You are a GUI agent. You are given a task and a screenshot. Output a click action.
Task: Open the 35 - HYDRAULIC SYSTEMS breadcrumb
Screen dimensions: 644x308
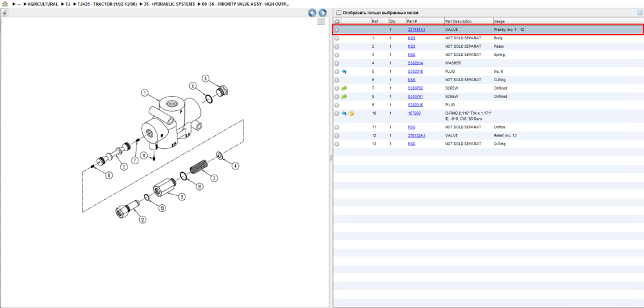(x=169, y=4)
